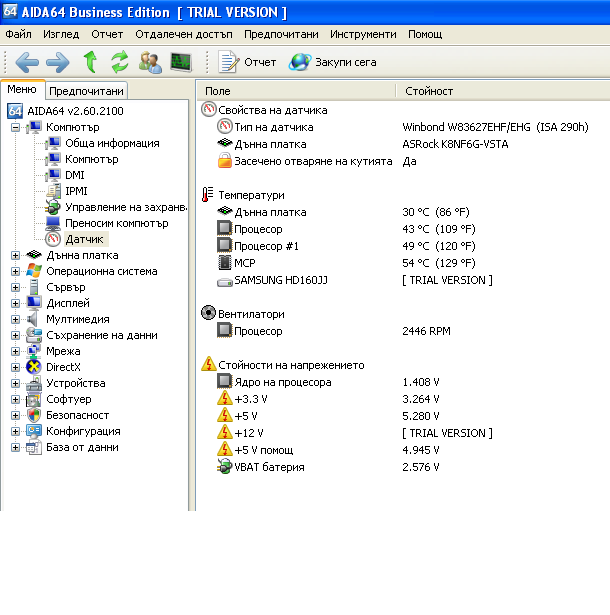Select the Процесор #1 temperature row
610x615 pixels.
pos(346,246)
